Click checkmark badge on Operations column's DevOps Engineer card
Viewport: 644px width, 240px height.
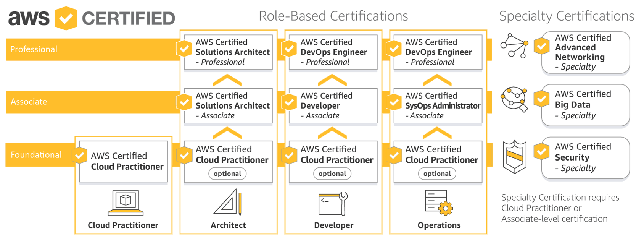coord(394,49)
